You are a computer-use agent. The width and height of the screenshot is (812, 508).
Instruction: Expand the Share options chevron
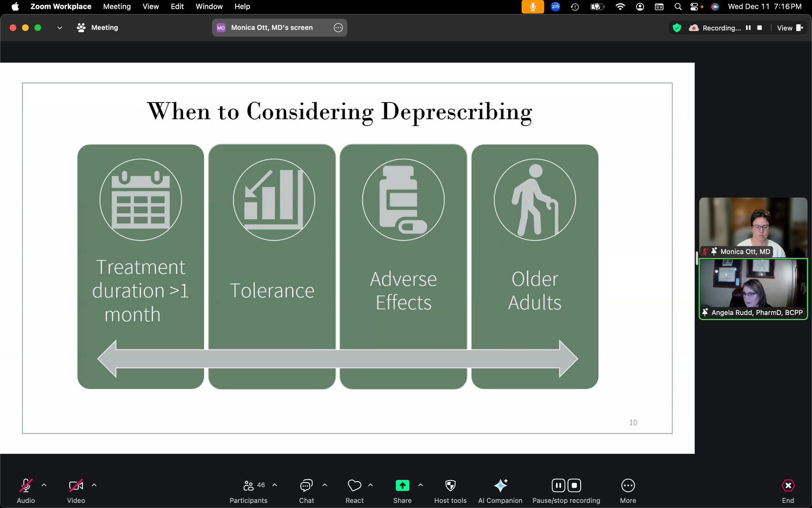pos(420,485)
